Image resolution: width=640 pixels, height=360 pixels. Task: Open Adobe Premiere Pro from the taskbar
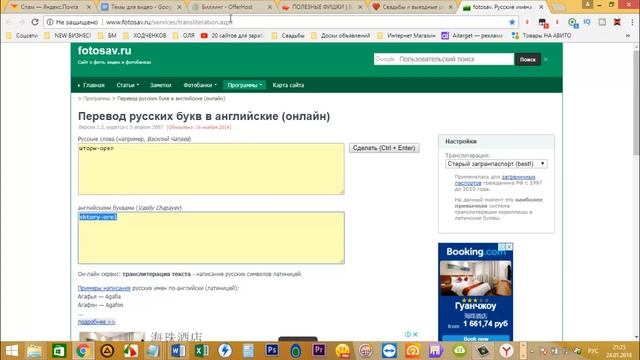[x=319, y=350]
